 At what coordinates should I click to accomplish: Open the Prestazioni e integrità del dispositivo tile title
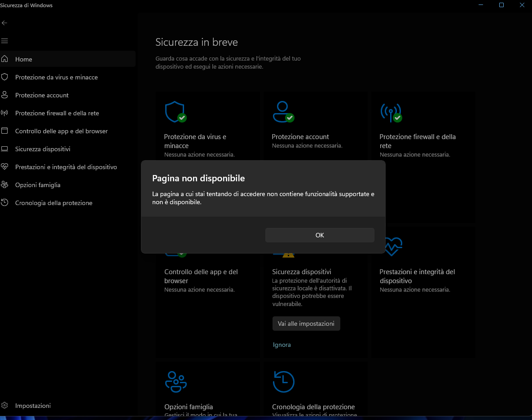click(417, 276)
